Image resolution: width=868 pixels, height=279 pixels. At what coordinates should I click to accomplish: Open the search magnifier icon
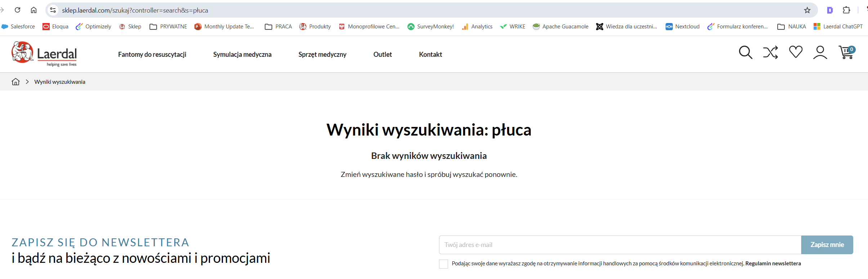(746, 52)
